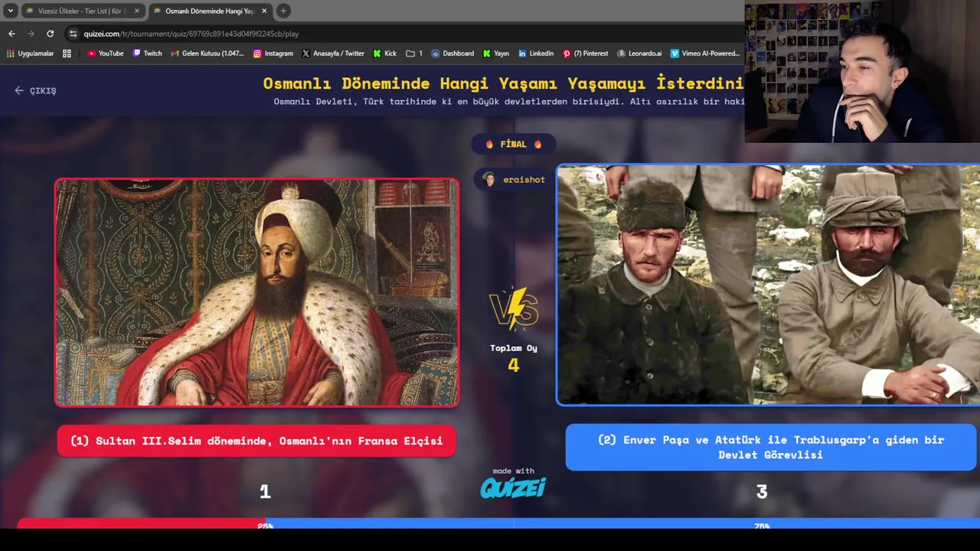Click the ÇIKIŞ exit button
The image size is (980, 551).
pos(35,90)
